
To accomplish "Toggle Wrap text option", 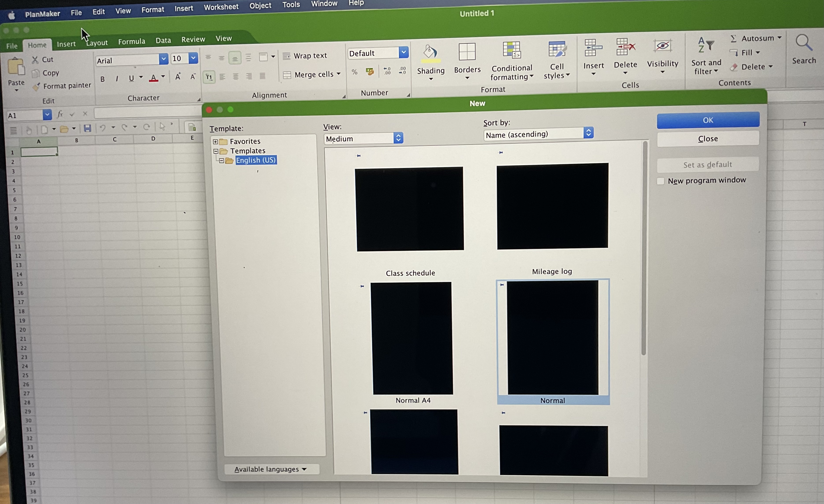I will [x=305, y=56].
